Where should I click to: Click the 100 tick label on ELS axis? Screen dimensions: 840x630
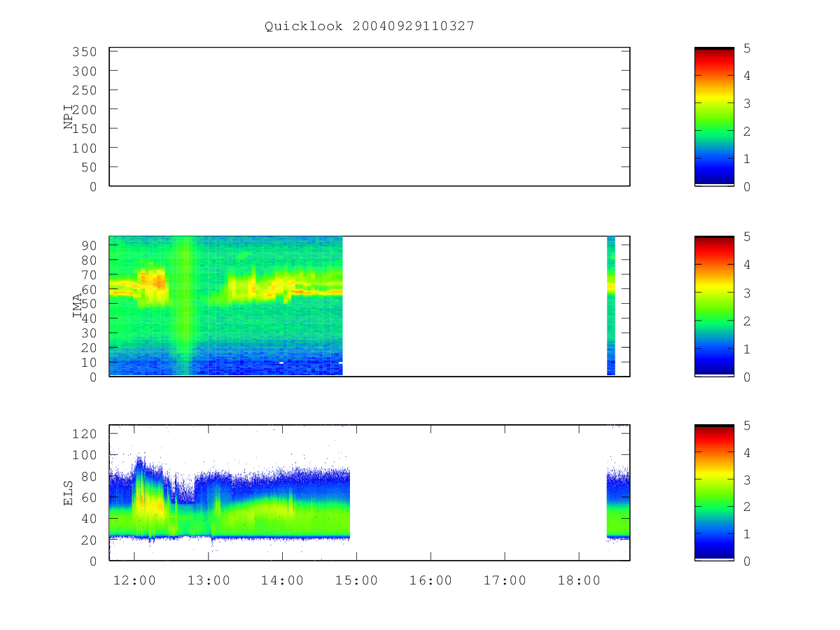[x=85, y=455]
